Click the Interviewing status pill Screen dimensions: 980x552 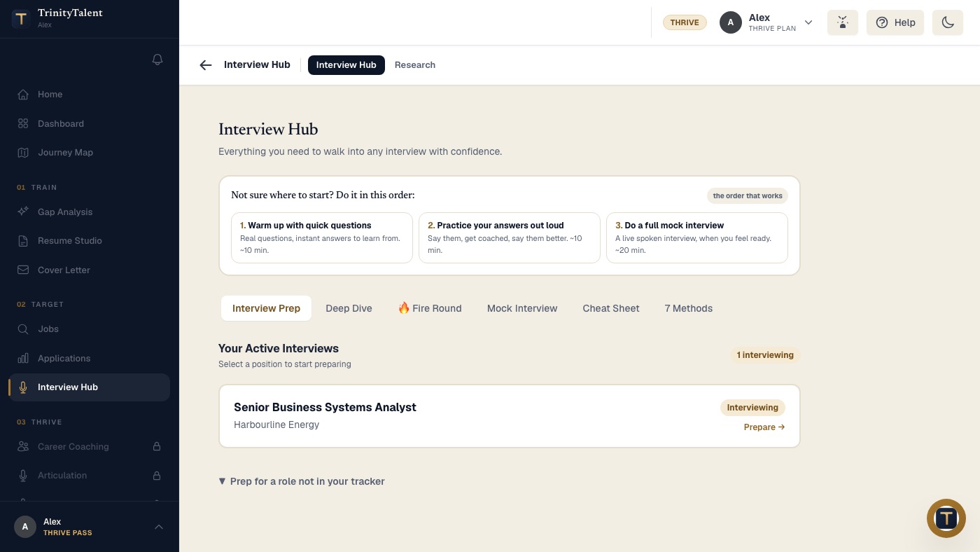click(752, 408)
